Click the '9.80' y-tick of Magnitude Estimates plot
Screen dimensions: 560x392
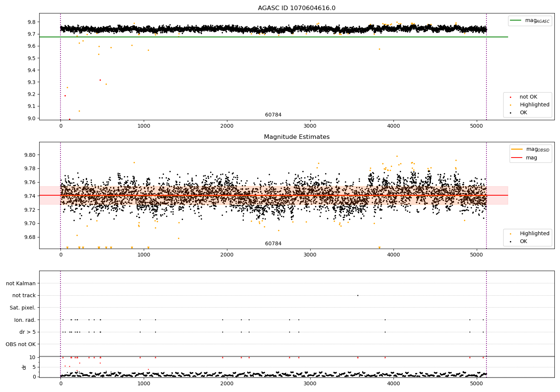[30, 155]
